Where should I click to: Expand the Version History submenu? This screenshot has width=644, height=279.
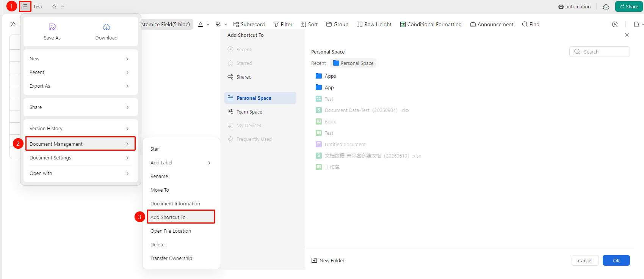[80, 129]
